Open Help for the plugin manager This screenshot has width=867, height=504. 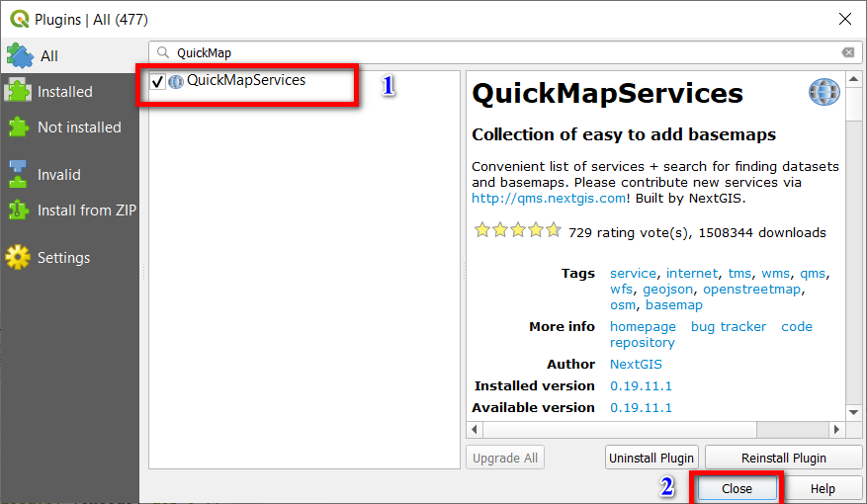pyautogui.click(x=823, y=488)
